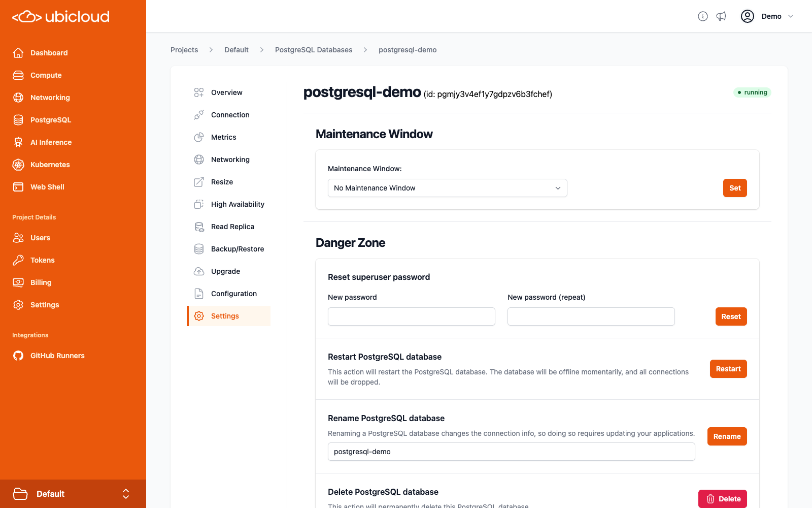Click the Resize icon in the database menu
812x508 pixels.
coord(199,182)
